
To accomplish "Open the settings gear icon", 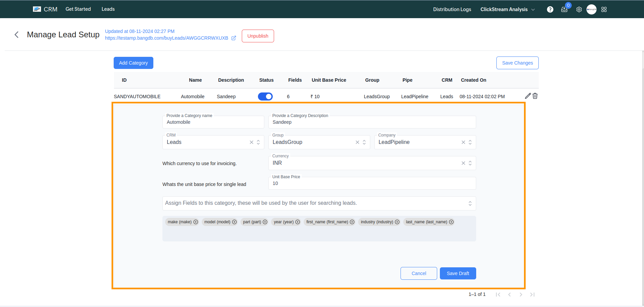I will tap(579, 9).
